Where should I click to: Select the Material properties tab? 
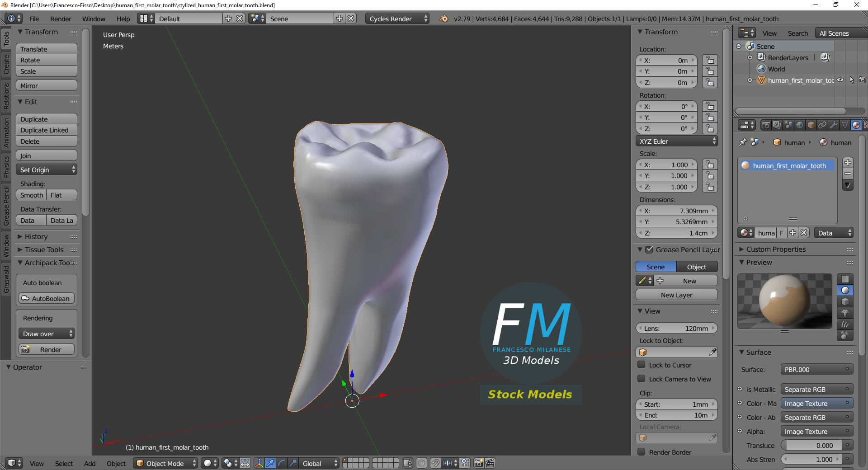(x=856, y=125)
